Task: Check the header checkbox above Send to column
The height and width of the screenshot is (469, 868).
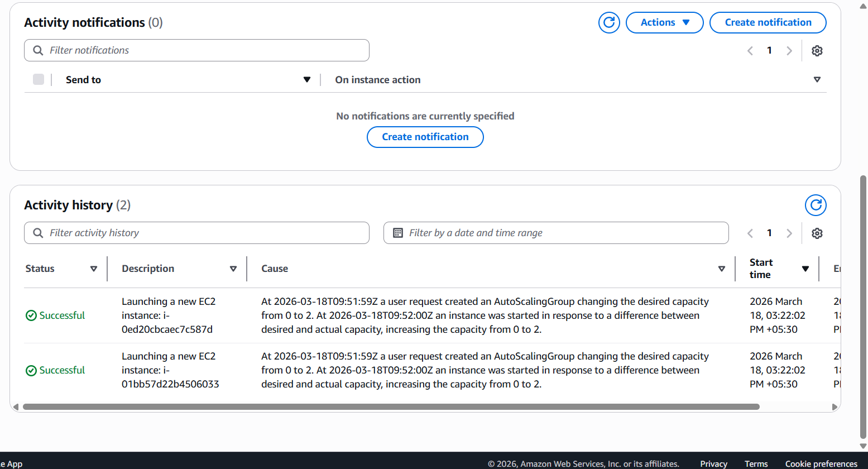Action: pyautogui.click(x=38, y=79)
